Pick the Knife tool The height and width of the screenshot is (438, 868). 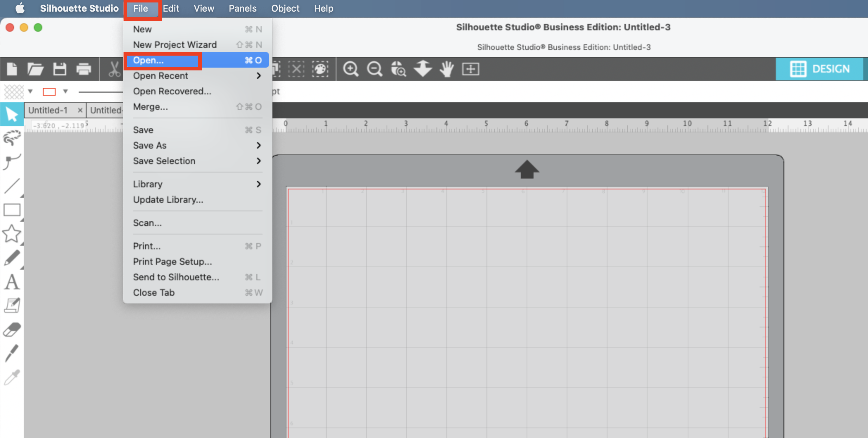point(12,353)
